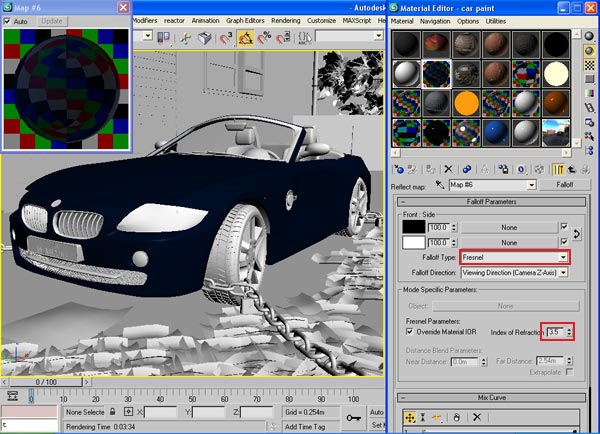Click the Backlight icon in side toolbar

pos(590,52)
